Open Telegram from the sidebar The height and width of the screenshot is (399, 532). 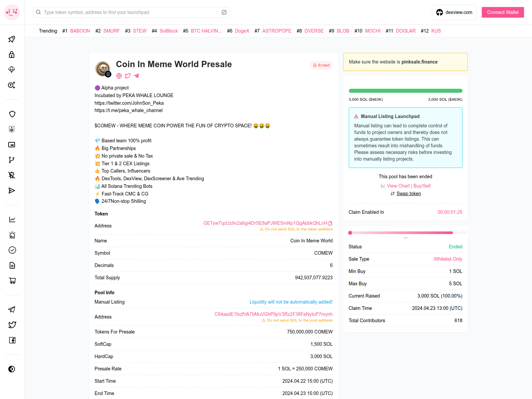pyautogui.click(x=12, y=310)
